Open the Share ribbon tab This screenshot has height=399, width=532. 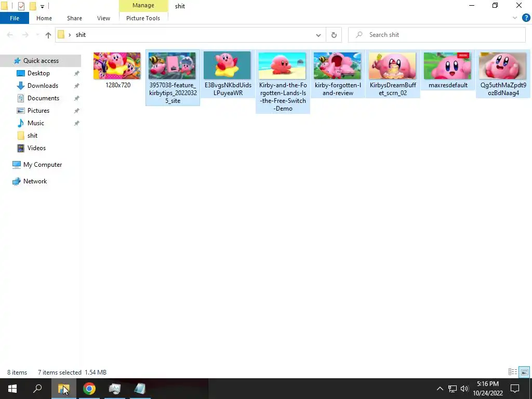(x=74, y=18)
